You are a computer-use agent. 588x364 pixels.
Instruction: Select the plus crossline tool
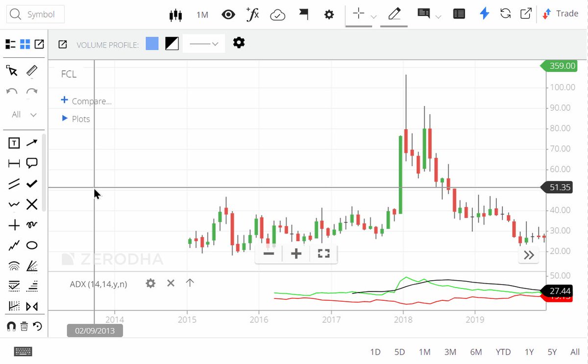[x=14, y=225]
